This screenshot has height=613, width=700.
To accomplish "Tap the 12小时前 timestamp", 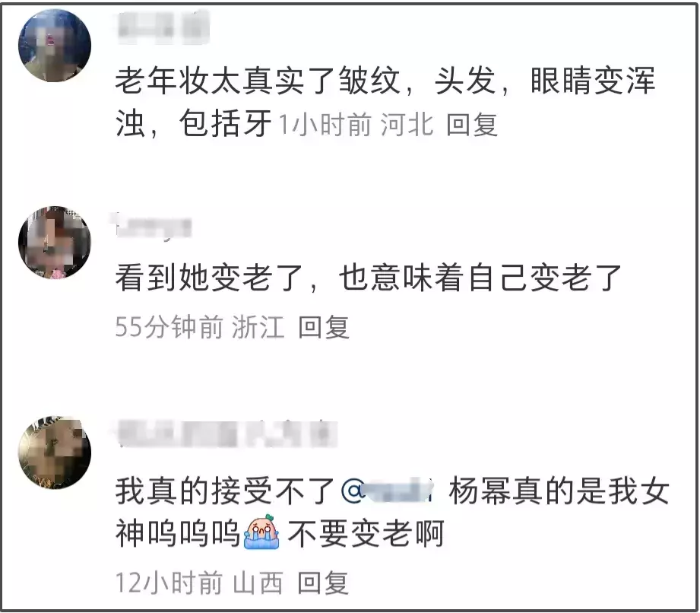I will pos(169,583).
